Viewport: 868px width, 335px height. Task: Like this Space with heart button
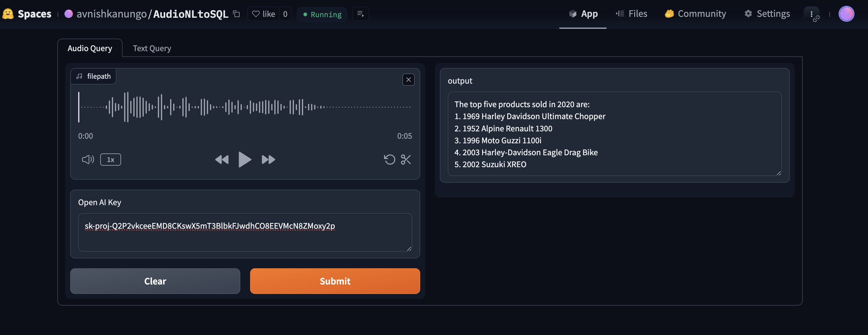click(x=264, y=14)
